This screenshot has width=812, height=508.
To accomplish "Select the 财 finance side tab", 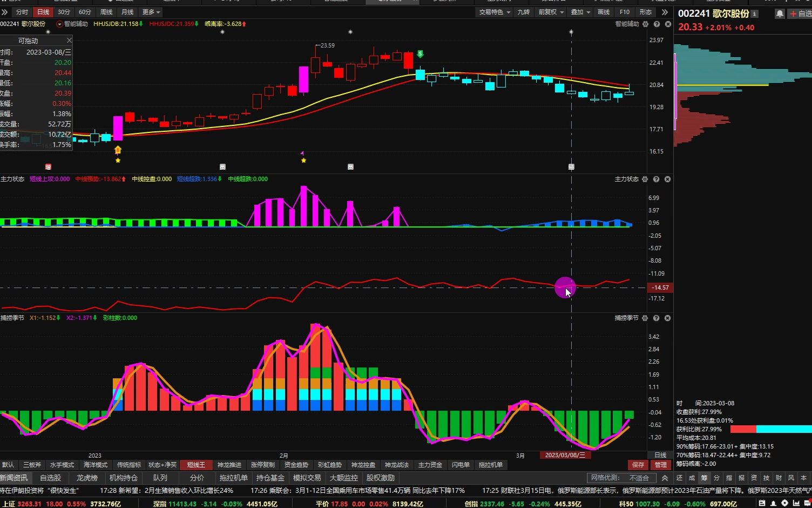I will coord(779,478).
